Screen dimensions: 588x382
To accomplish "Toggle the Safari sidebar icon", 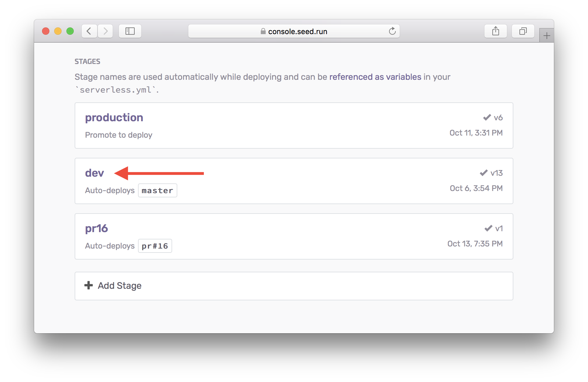I will pyautogui.click(x=130, y=31).
